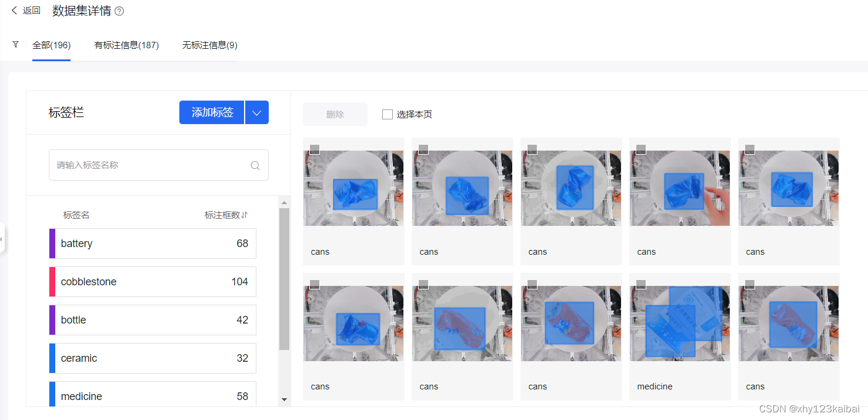Check the top-row image with a hand

click(x=641, y=149)
